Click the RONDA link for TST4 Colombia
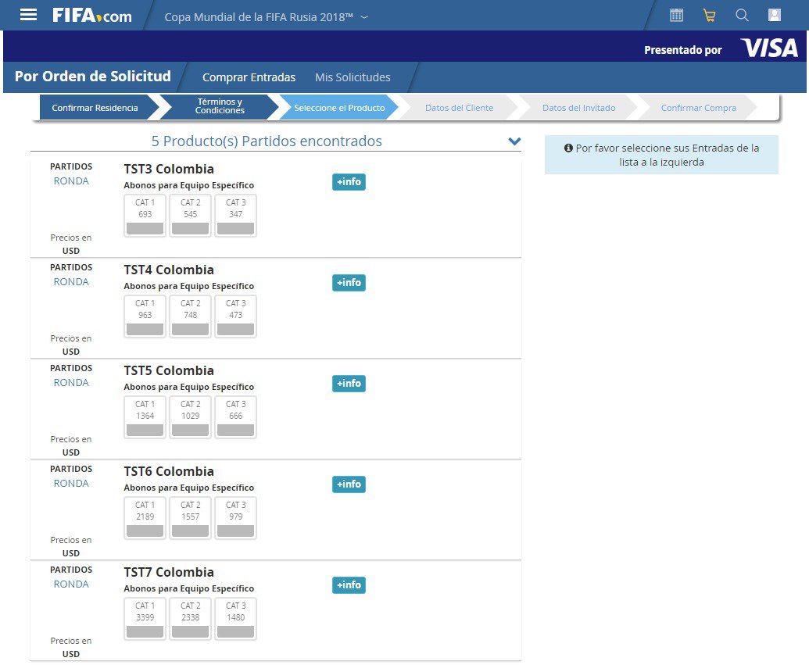 click(71, 281)
